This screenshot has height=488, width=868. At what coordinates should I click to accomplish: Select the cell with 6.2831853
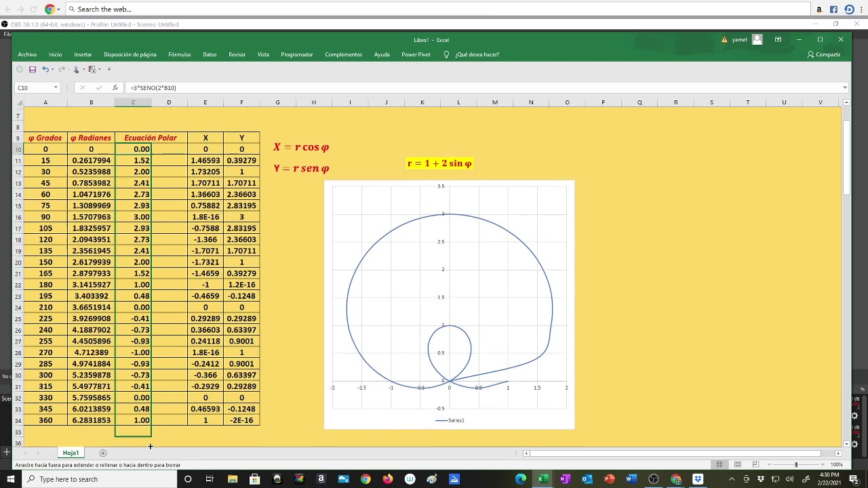(x=91, y=420)
